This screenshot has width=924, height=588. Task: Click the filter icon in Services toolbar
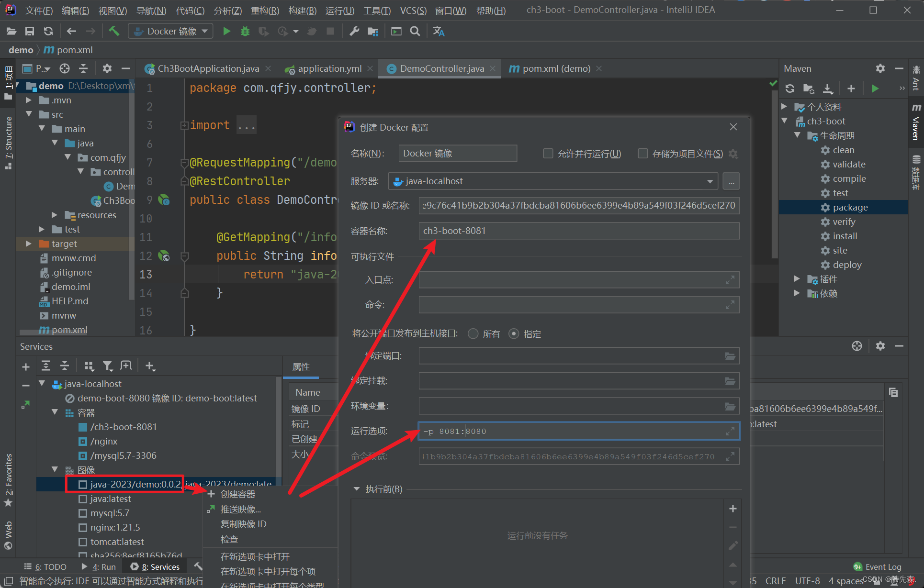tap(108, 366)
